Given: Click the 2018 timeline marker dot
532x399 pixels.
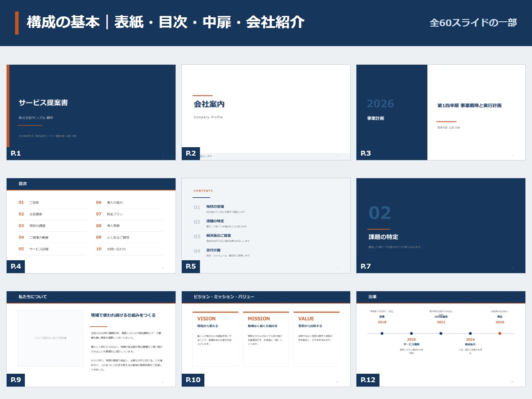Looking at the screenshot, I should (382, 333).
